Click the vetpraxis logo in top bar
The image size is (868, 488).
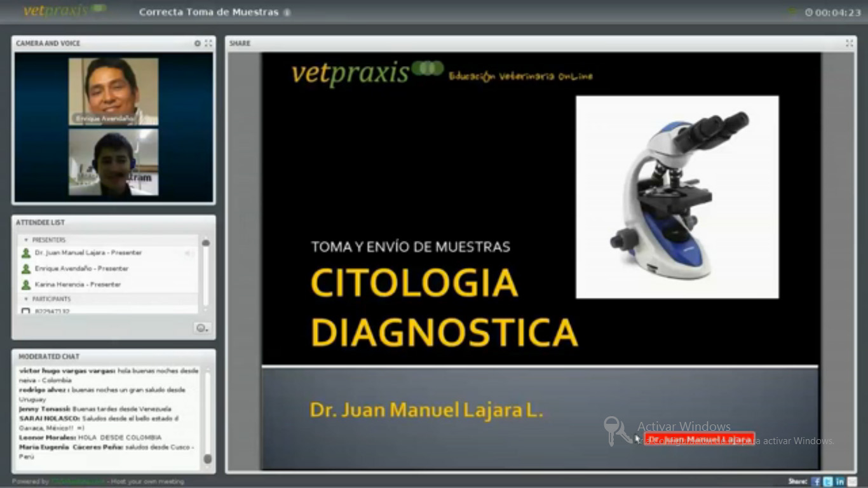[64, 11]
